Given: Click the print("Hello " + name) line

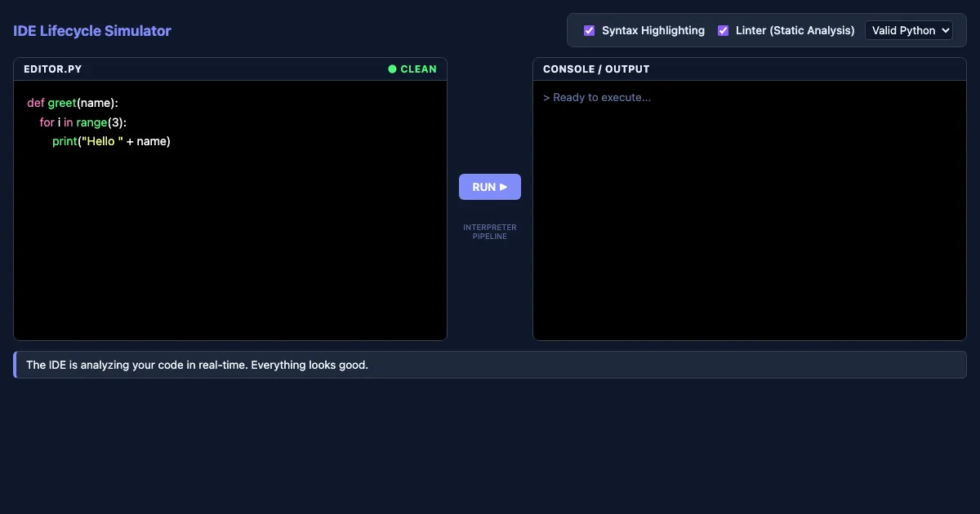Looking at the screenshot, I should pos(111,141).
